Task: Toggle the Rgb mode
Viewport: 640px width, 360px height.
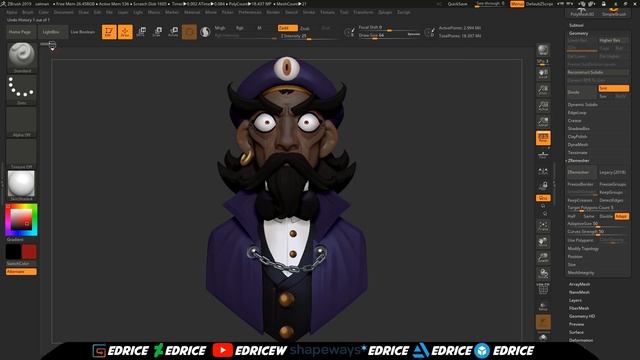Action: (240, 28)
